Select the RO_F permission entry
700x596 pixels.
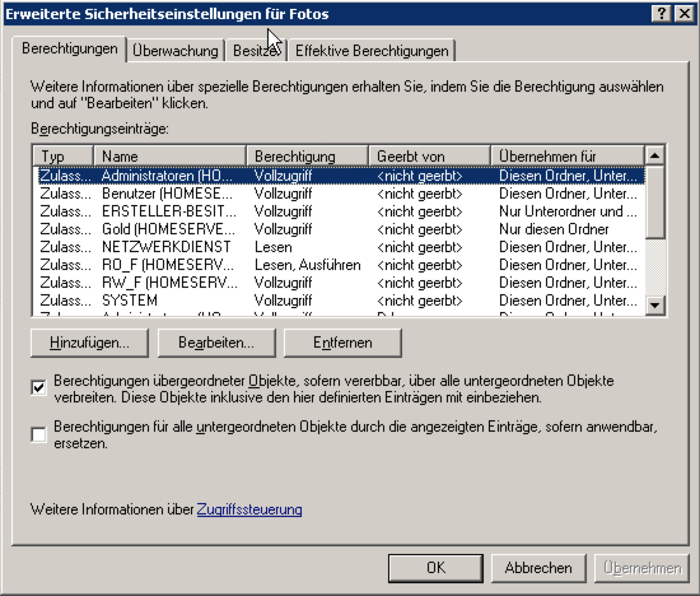(167, 264)
